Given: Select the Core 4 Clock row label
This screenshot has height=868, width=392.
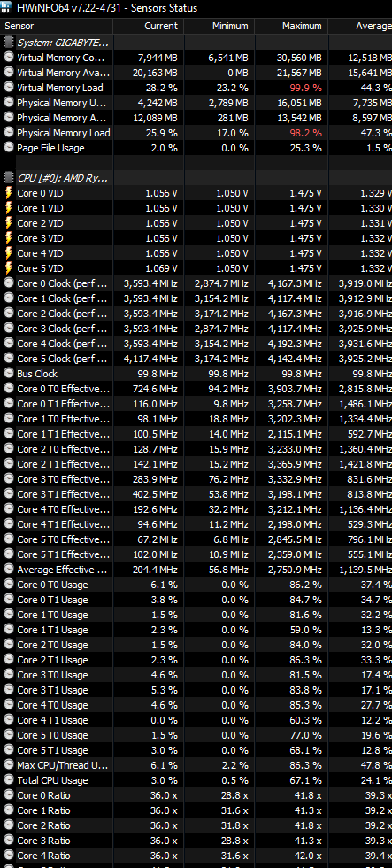Looking at the screenshot, I should [x=63, y=344].
